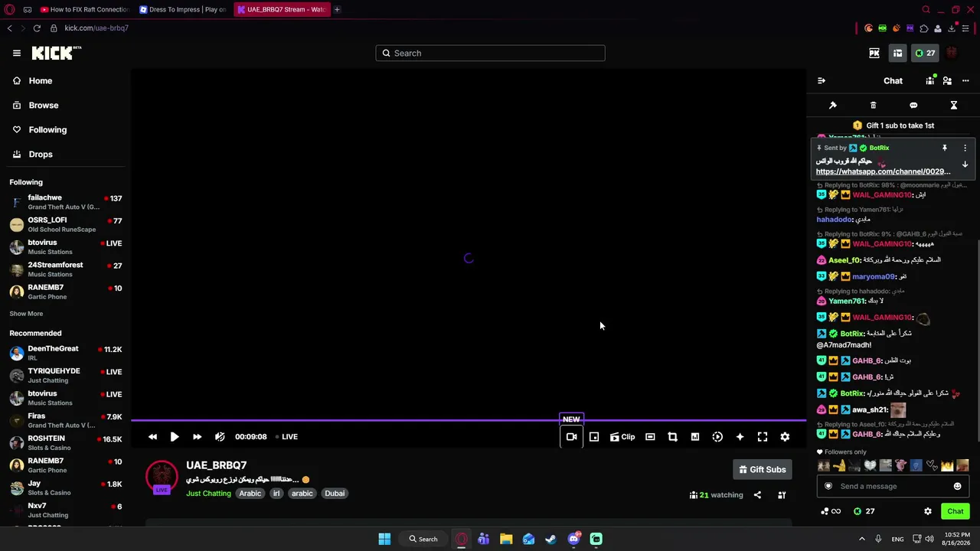Image resolution: width=980 pixels, height=551 pixels.
Task: Play the stream video
Action: (x=175, y=437)
